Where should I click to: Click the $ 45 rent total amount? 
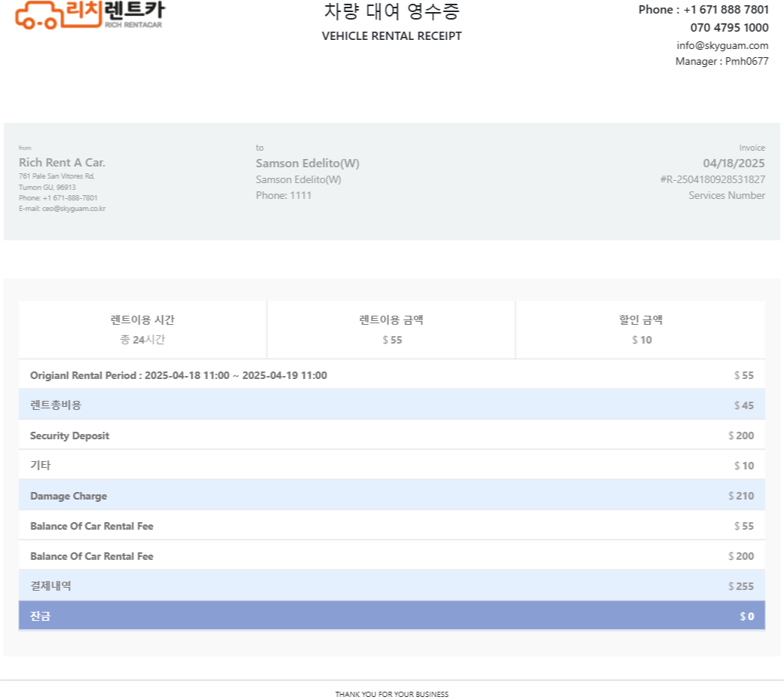743,405
